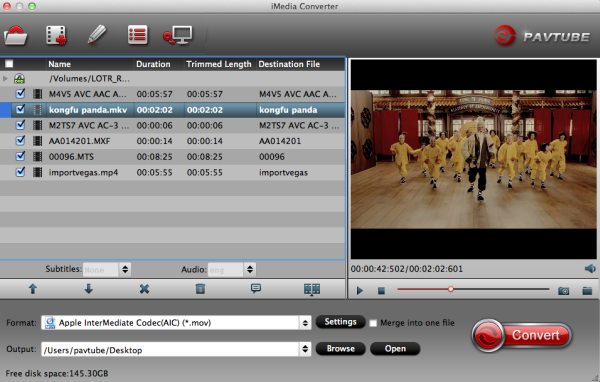Click the film icon beside 00096.MTS
Viewport: 600px width, 382px height.
[x=38, y=157]
